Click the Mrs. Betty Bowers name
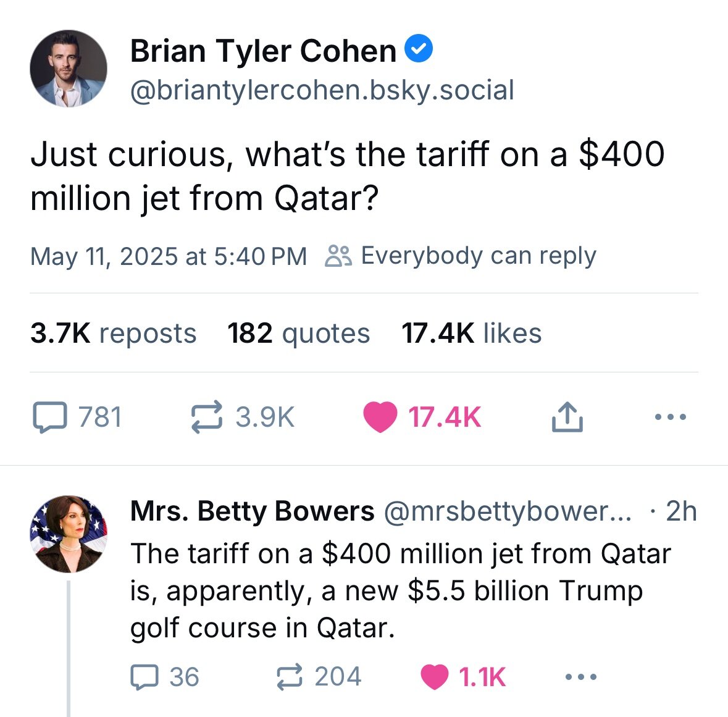 252,511
